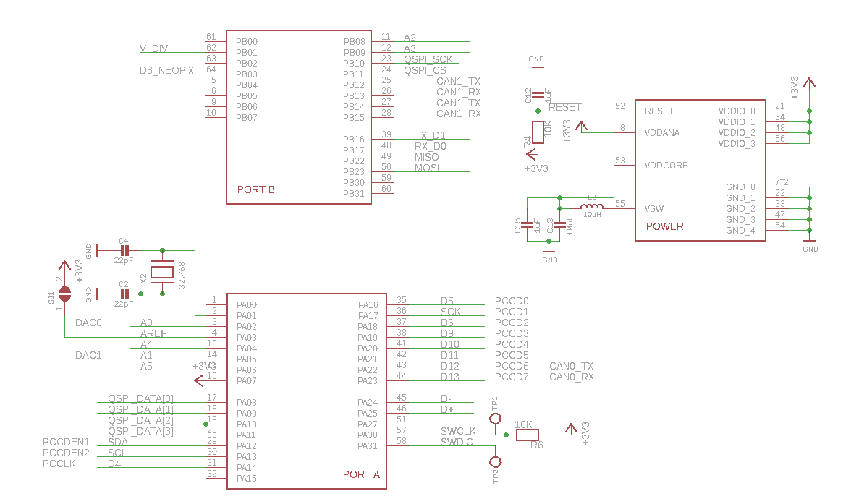The width and height of the screenshot is (851, 504).
Task: Select capacitor C2 labeled 22pF
Action: coord(124,294)
